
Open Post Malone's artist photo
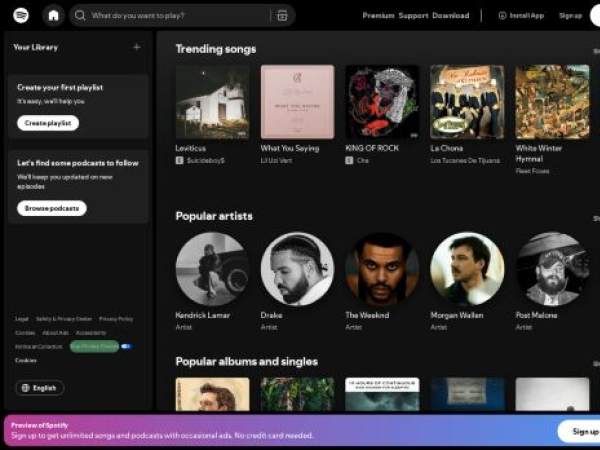(552, 269)
